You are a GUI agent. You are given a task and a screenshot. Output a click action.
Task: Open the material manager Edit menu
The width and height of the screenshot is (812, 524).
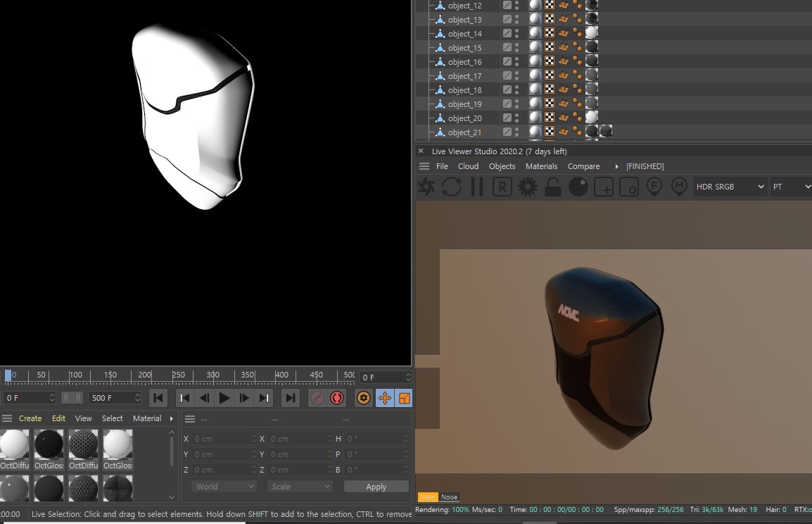(x=58, y=418)
